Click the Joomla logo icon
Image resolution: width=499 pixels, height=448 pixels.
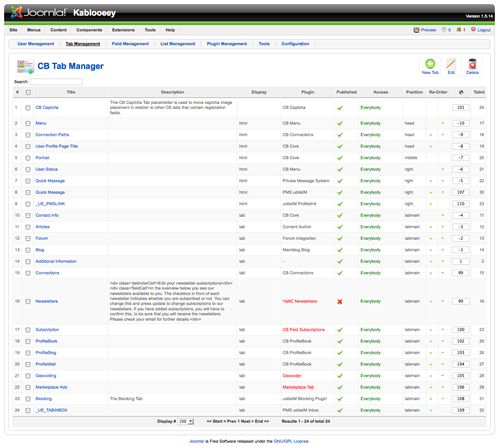16,12
